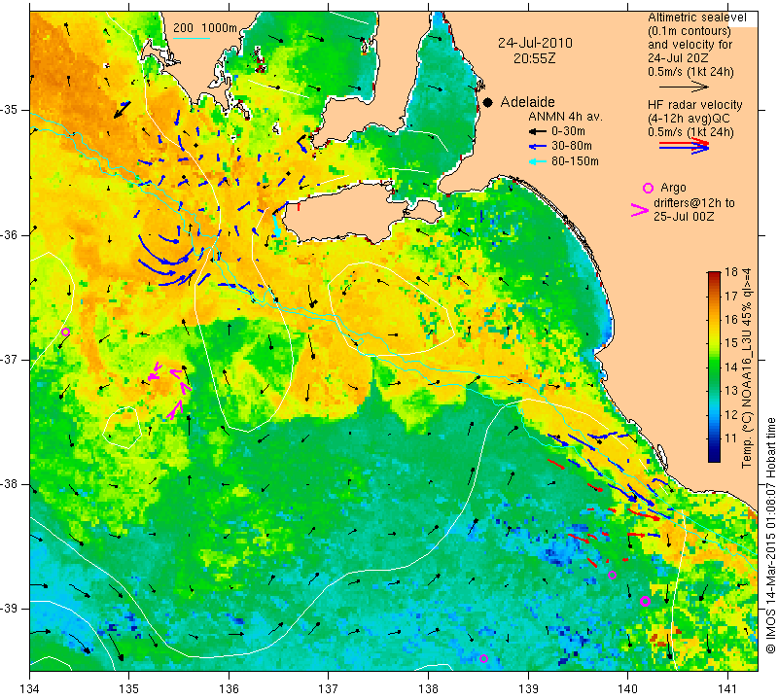The height and width of the screenshot is (700, 778).
Task: Click the longitude label 139
Action: tap(528, 688)
